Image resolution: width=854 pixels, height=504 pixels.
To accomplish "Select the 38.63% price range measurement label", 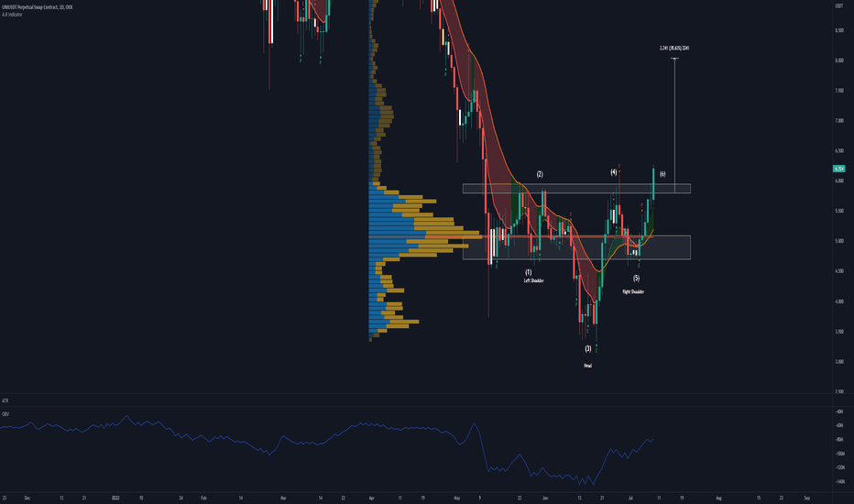I will point(674,49).
